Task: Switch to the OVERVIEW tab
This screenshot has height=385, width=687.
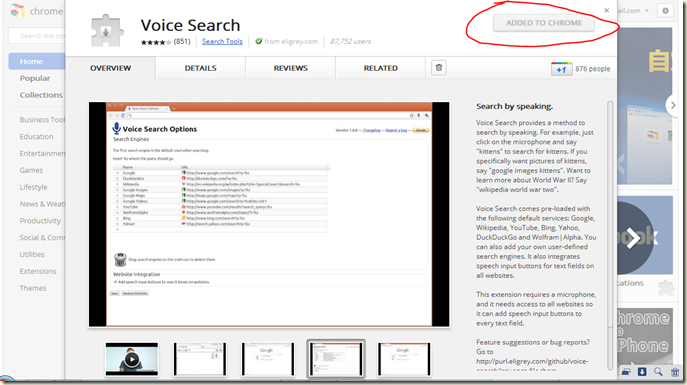Action: point(110,68)
